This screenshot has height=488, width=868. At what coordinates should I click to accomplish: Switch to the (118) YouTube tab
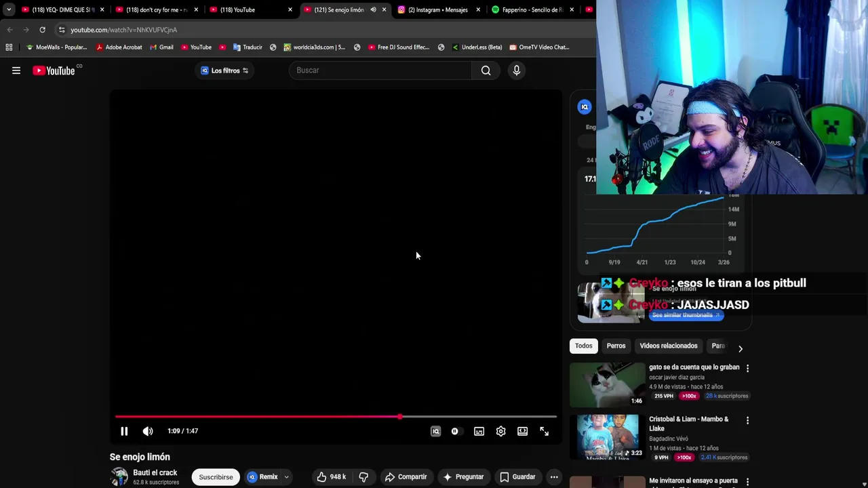tap(250, 9)
